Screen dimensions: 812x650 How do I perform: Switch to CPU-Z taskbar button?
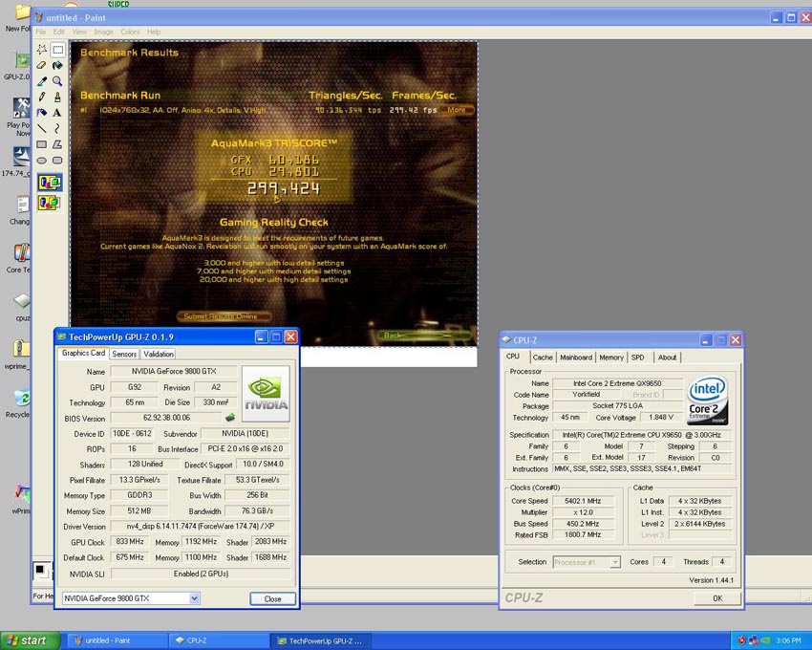[x=218, y=640]
